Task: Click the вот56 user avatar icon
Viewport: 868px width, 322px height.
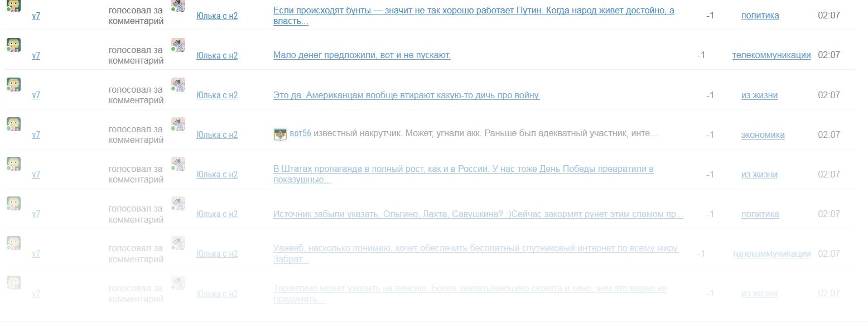Action: (280, 134)
